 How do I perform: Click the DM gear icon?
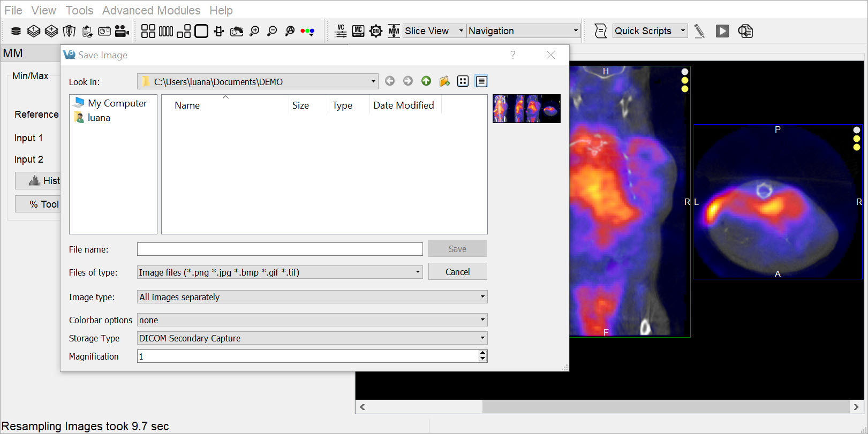pyautogui.click(x=376, y=31)
